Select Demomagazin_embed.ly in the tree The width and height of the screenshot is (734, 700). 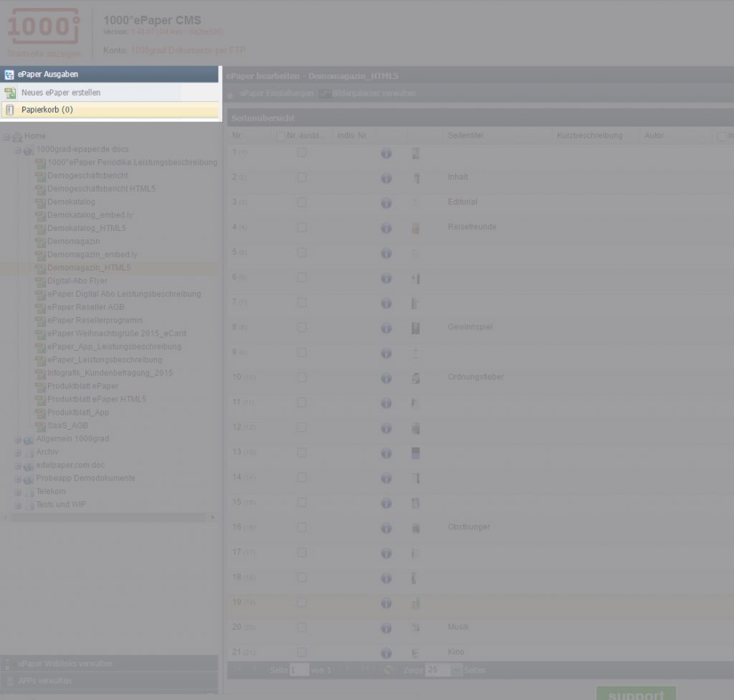[x=92, y=255]
